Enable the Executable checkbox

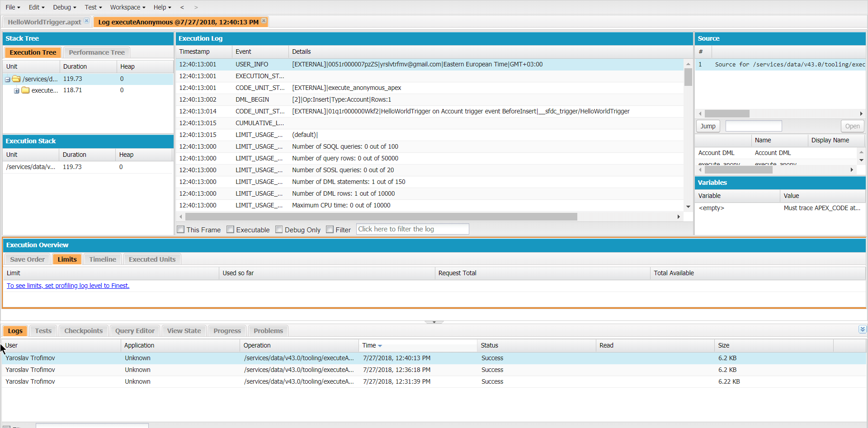click(231, 230)
